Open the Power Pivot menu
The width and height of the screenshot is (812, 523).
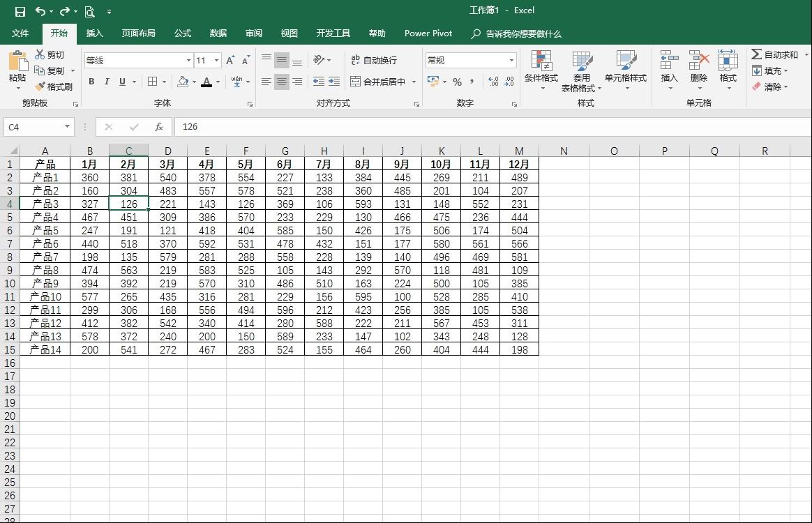click(x=428, y=33)
